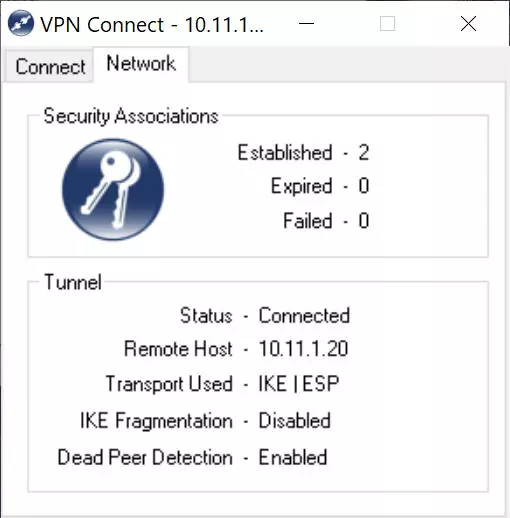510x518 pixels.
Task: Click the Tunnel group label
Action: pos(73,282)
